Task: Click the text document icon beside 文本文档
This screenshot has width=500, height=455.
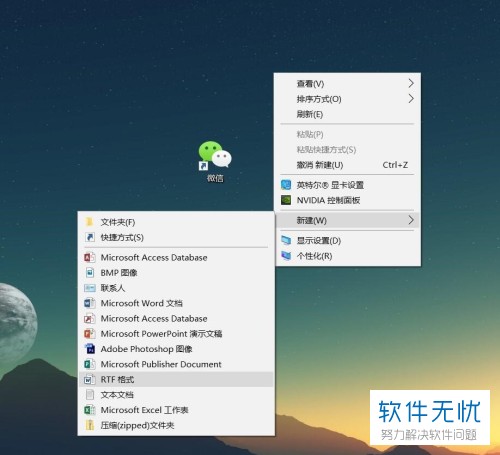Action: point(89,395)
